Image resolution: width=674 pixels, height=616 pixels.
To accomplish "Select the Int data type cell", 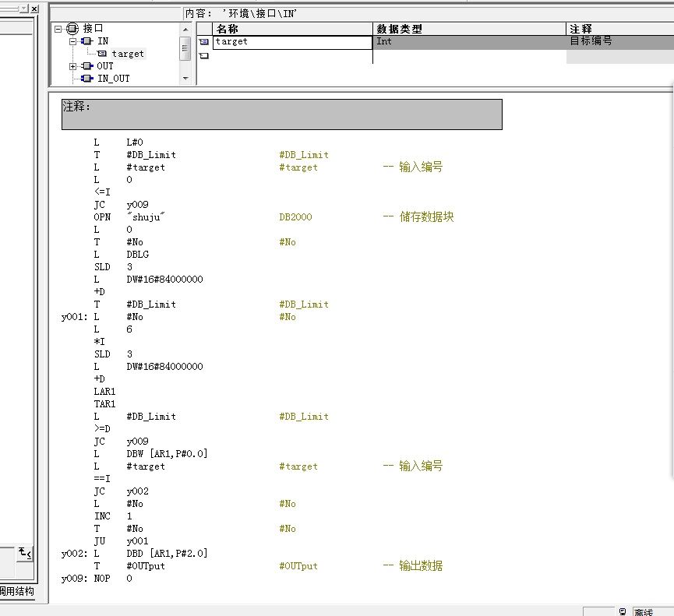I will click(x=469, y=42).
